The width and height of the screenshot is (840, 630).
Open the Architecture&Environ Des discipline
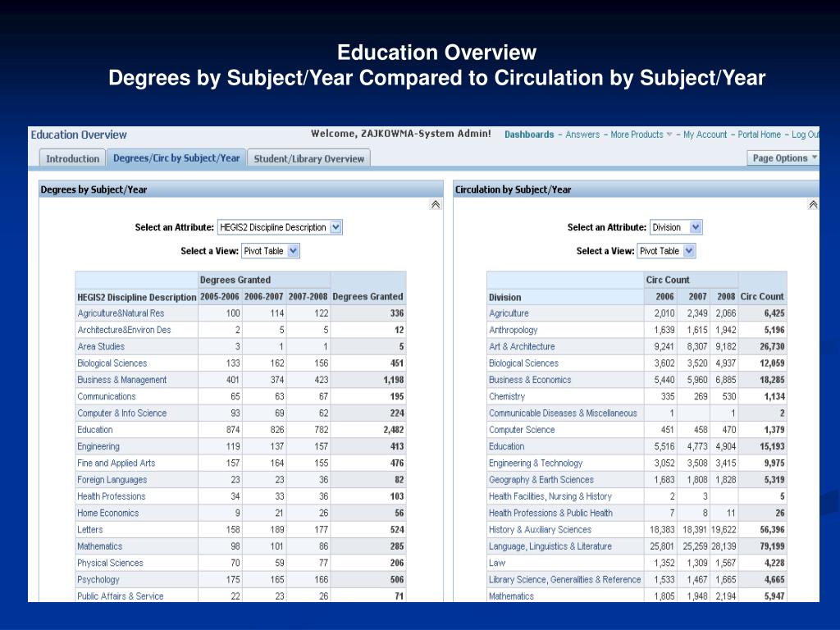[x=124, y=330]
